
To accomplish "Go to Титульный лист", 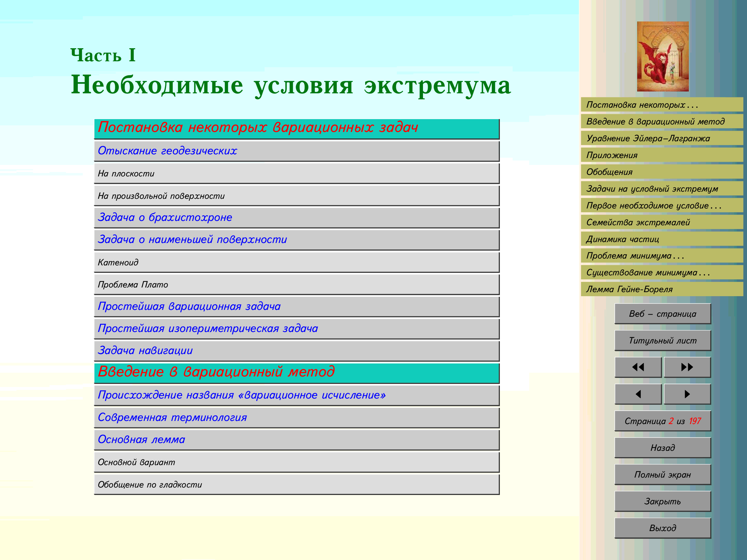I will 663,341.
